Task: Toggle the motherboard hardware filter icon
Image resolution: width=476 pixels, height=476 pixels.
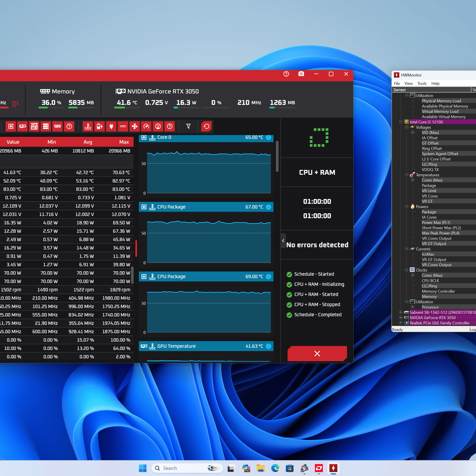Action: [34, 126]
